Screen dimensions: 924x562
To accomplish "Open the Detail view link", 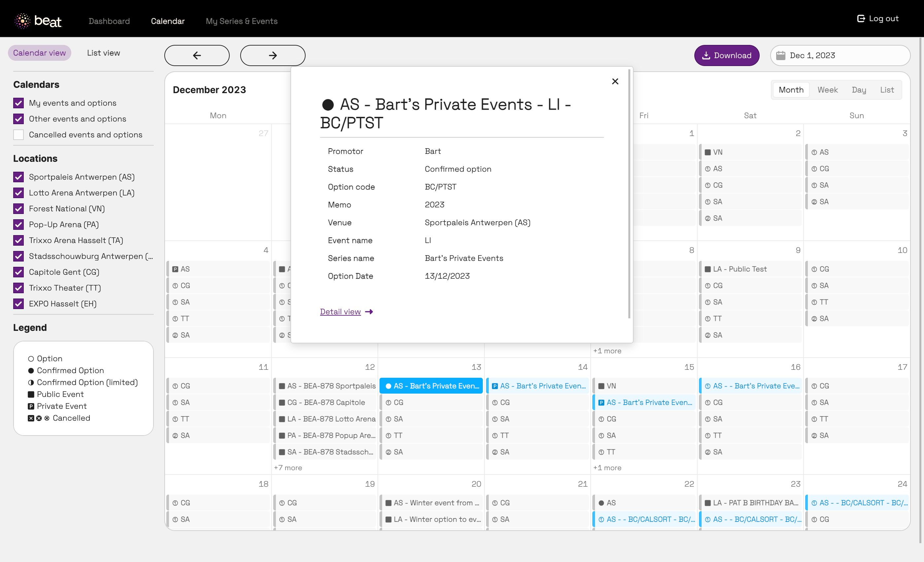I will [340, 312].
